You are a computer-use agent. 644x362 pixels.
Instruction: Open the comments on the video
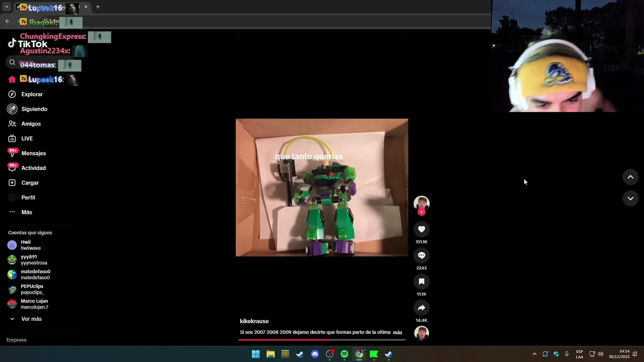pyautogui.click(x=422, y=255)
